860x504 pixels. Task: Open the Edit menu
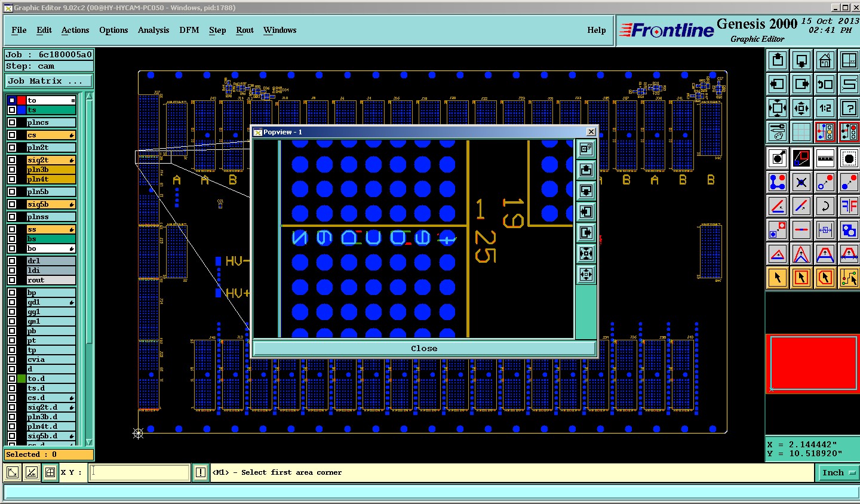tap(44, 30)
